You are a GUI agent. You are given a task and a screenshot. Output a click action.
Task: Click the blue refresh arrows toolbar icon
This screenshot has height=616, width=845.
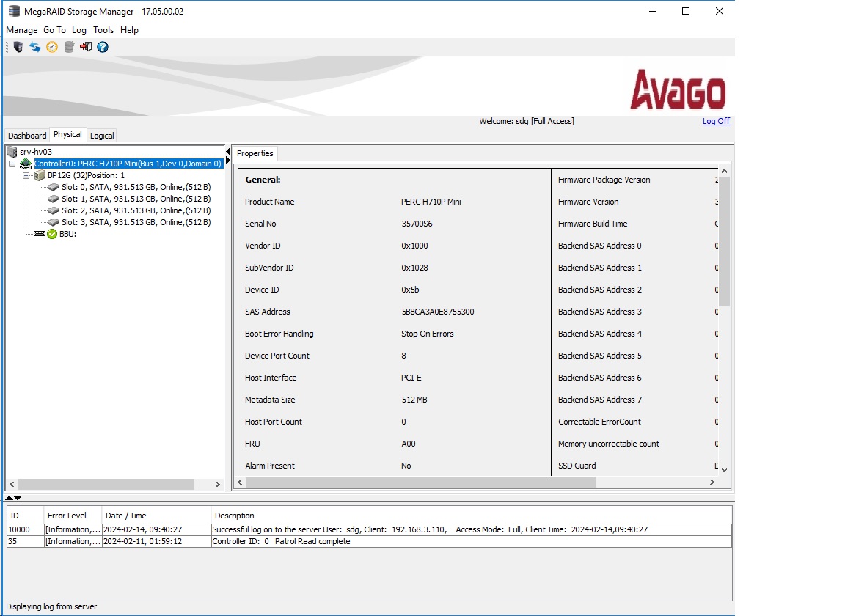35,47
